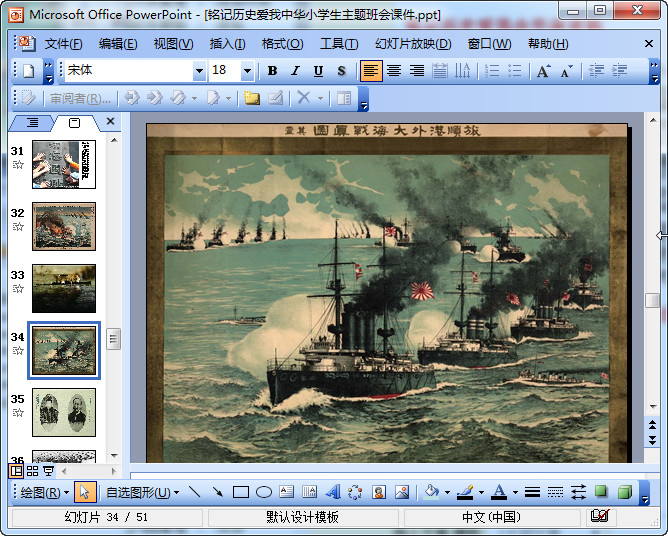Open the 文件 menu
This screenshot has width=668, height=536.
tap(63, 43)
